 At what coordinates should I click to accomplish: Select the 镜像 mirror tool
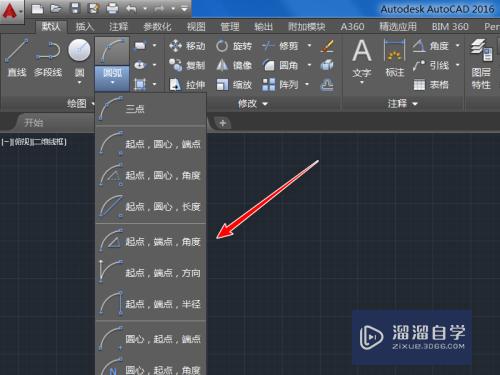pos(233,65)
